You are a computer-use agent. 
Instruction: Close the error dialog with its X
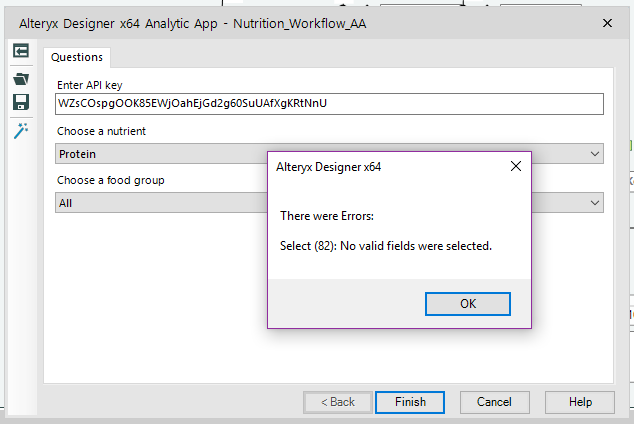516,166
